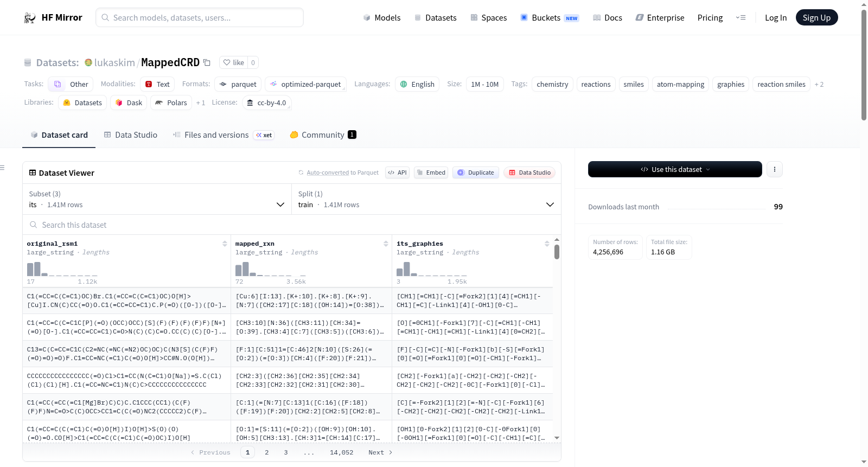Expand the Split train dropdown
This screenshot has height=467, width=868.
click(x=426, y=200)
